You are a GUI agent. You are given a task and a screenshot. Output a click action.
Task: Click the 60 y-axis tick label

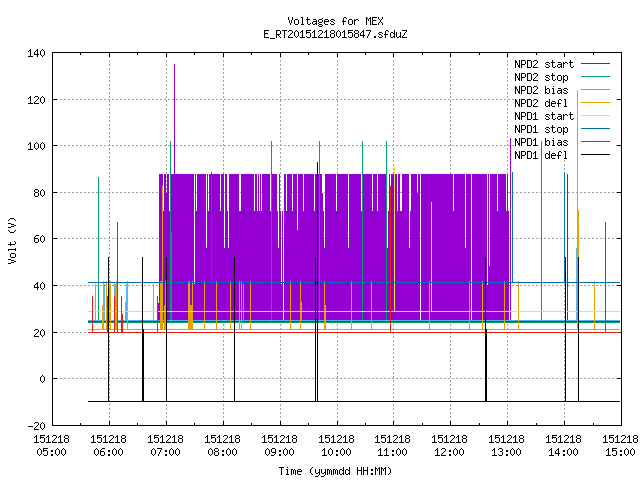pyautogui.click(x=39, y=239)
